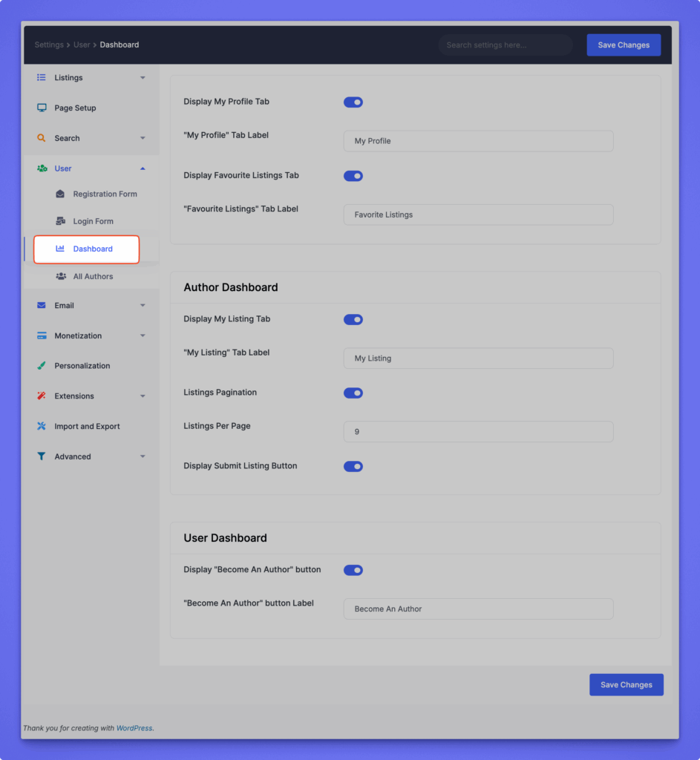This screenshot has height=760, width=700.
Task: Expand the Extensions dropdown arrow
Action: click(x=143, y=396)
